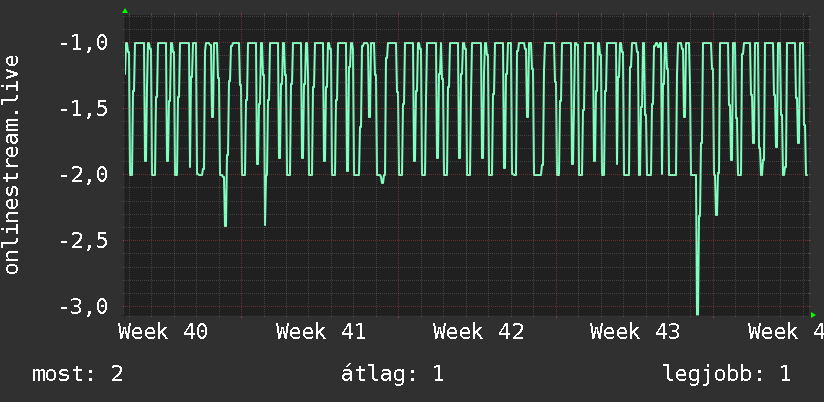Viewport: 824px width, 402px height.
Task: Click the "most: 2" statistic
Action: [78, 374]
